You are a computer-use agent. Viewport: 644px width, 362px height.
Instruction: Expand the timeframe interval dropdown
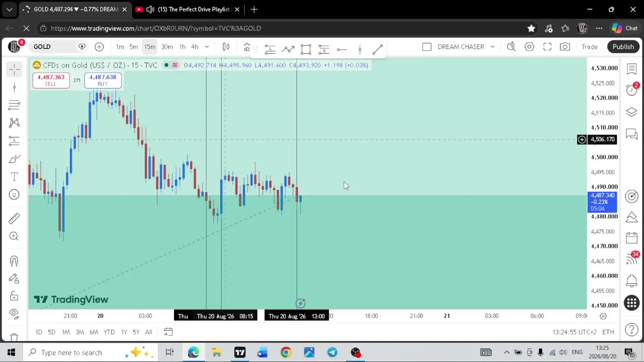207,47
